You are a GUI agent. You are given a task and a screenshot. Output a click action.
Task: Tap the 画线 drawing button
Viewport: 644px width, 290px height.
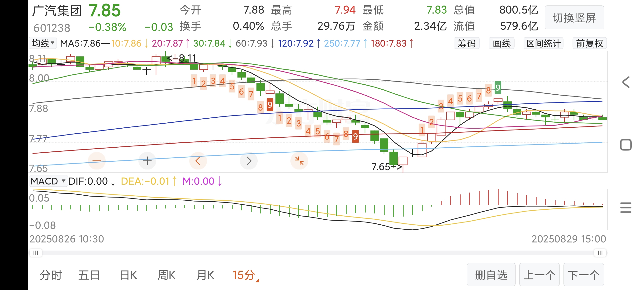click(502, 43)
